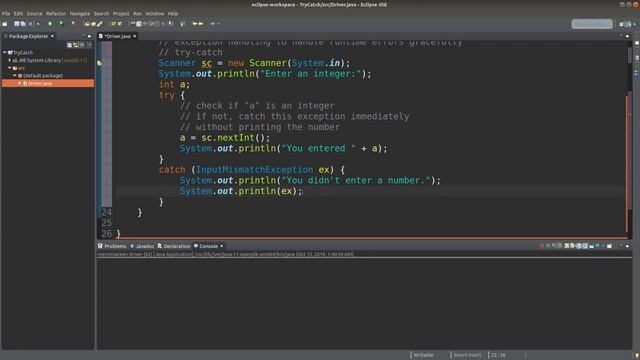Open the Refactor menu
This screenshot has height=360, width=640.
[x=56, y=13]
